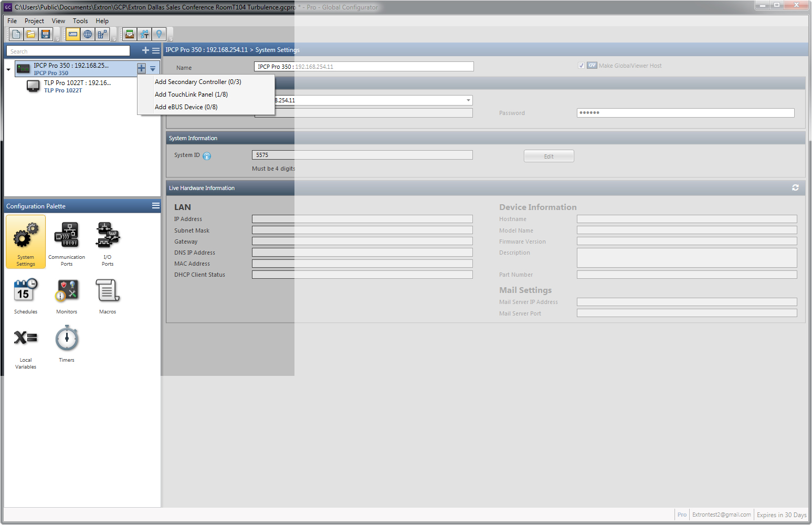The width and height of the screenshot is (812, 525).
Task: Click the plus button on IPCP Pro 350 row
Action: (142, 68)
